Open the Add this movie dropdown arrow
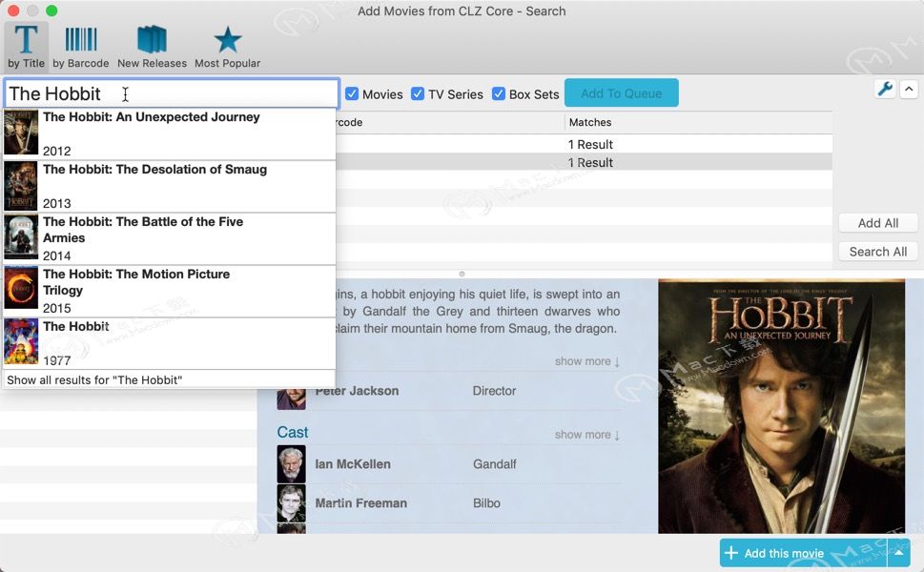Image resolution: width=924 pixels, height=572 pixels. pos(898,553)
